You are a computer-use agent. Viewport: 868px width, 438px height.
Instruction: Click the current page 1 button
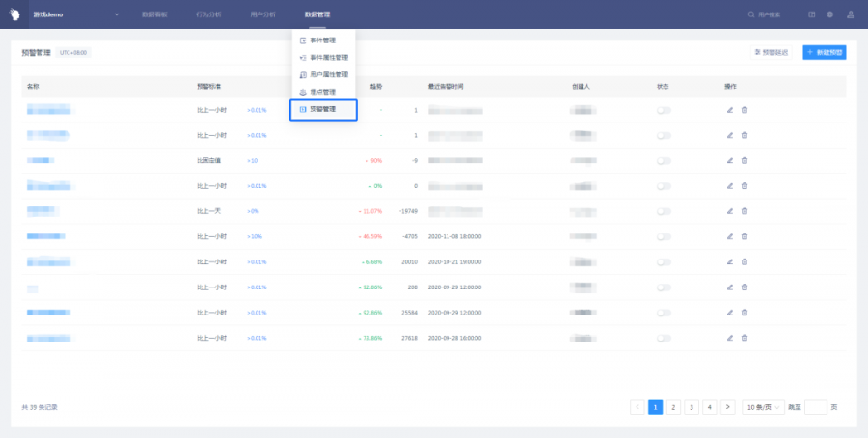tap(656, 407)
